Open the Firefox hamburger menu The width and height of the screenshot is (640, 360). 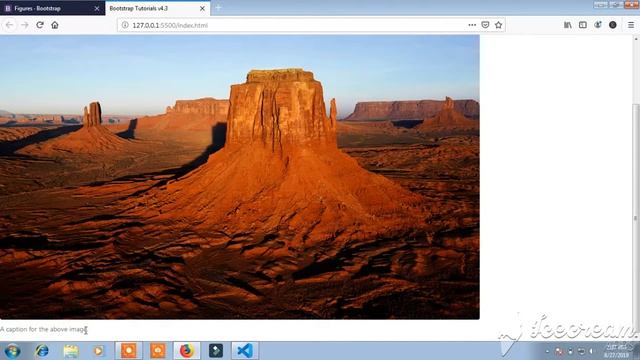click(631, 25)
